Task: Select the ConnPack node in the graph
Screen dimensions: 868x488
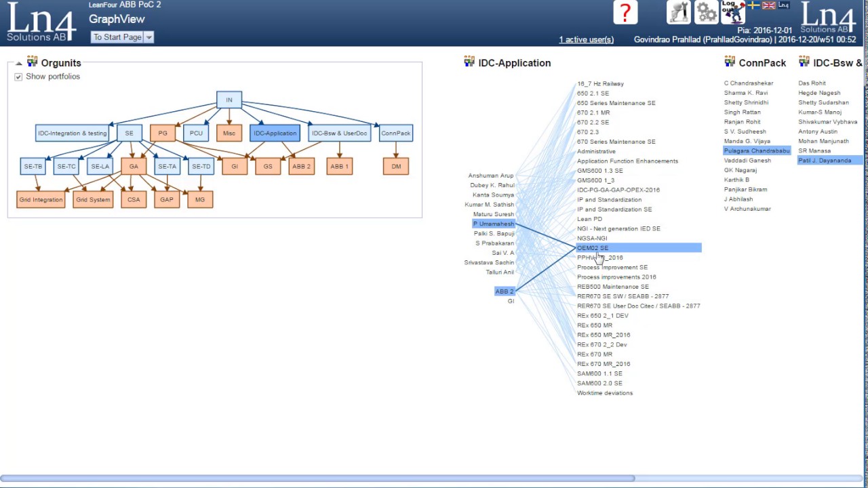Action: (x=396, y=133)
